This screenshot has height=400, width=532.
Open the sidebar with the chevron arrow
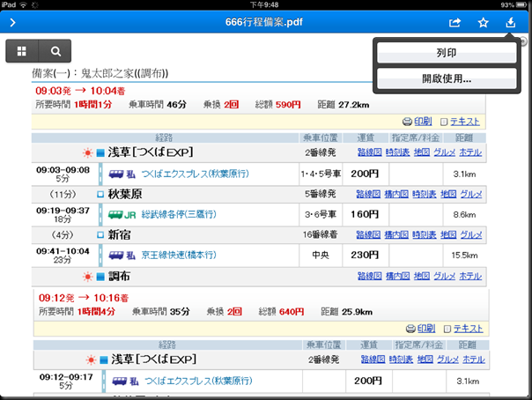coord(12,22)
